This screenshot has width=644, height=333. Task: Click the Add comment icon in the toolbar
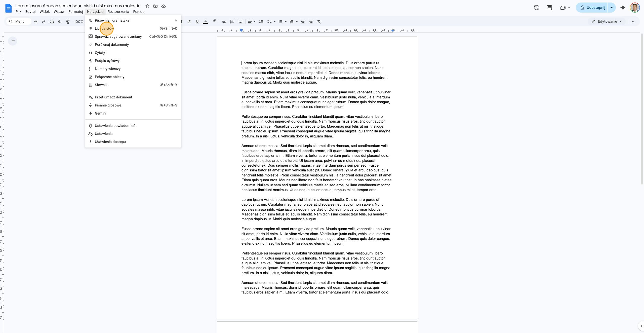point(232,22)
